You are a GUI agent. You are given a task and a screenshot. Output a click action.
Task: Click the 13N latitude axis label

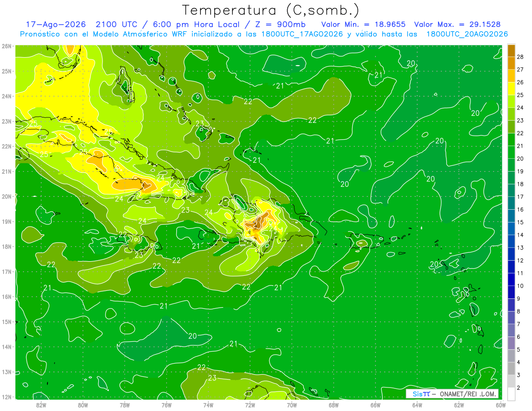pos(7,372)
